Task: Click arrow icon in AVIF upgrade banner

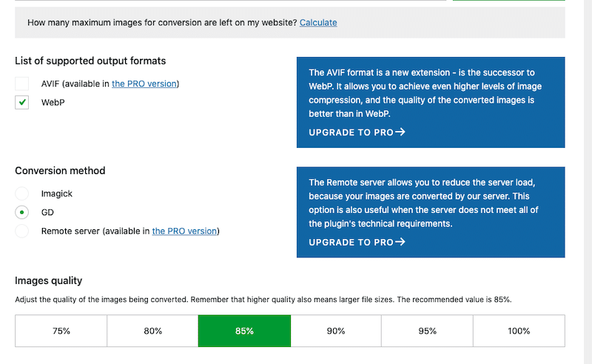Action: tap(400, 132)
